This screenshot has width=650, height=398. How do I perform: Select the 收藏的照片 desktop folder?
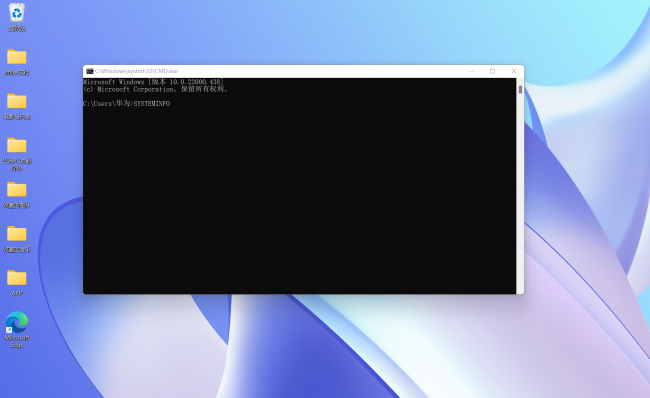(x=17, y=194)
